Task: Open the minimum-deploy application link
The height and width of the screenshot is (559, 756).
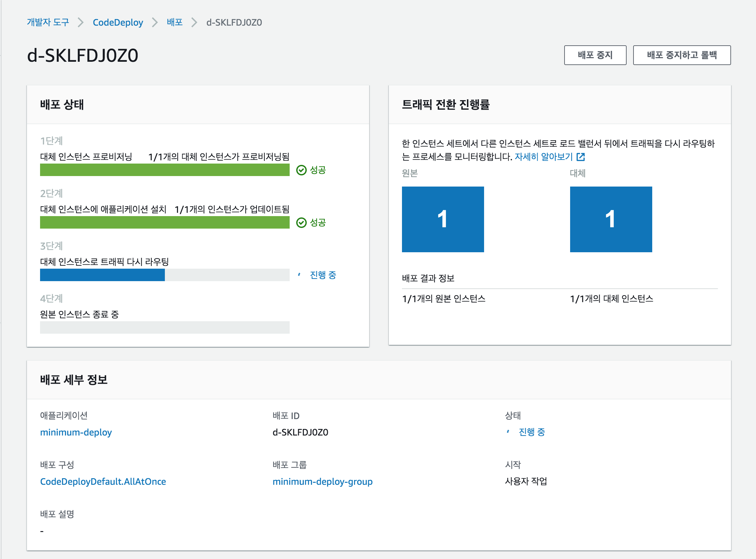Action: point(76,432)
